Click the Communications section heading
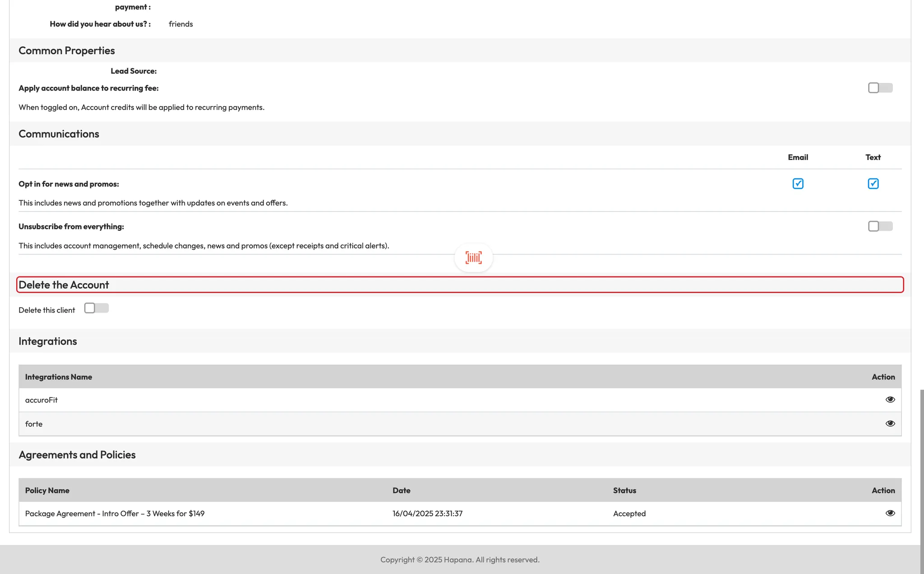Viewport: 924px width, 574px height. click(x=59, y=134)
